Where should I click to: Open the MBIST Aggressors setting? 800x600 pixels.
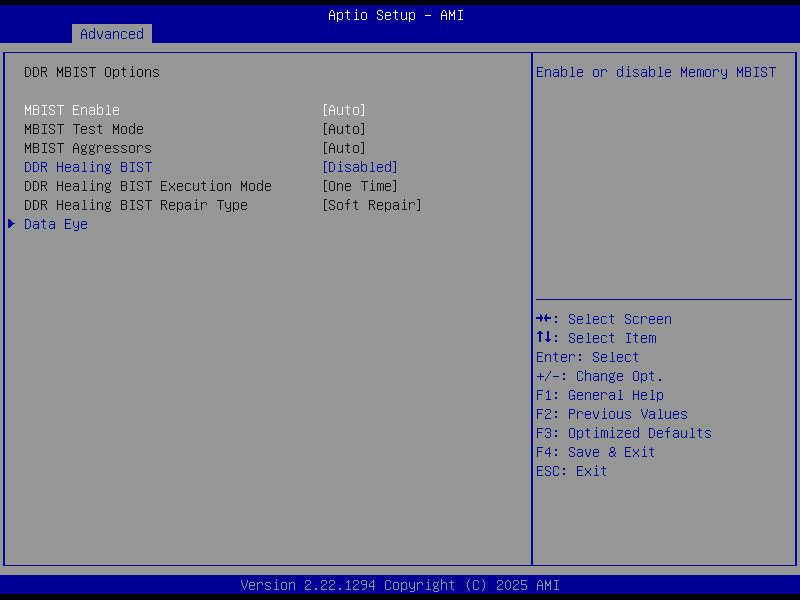click(343, 148)
